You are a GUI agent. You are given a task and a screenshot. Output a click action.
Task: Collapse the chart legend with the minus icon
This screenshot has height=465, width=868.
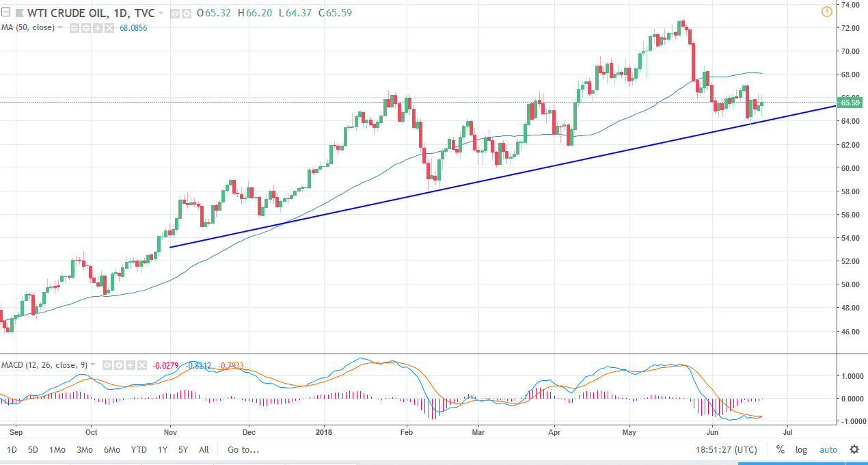point(5,12)
